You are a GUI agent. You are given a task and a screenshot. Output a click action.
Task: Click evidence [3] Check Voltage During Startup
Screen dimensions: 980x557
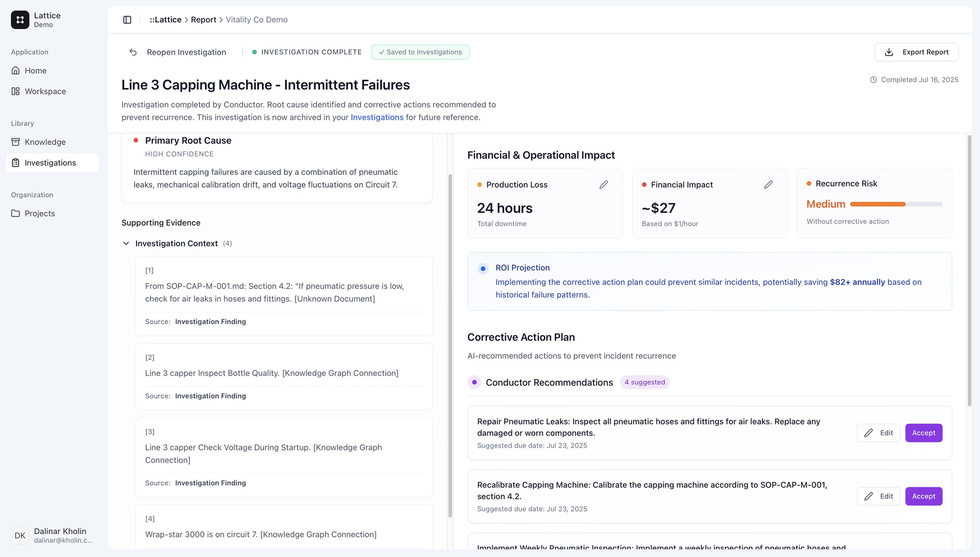click(263, 453)
